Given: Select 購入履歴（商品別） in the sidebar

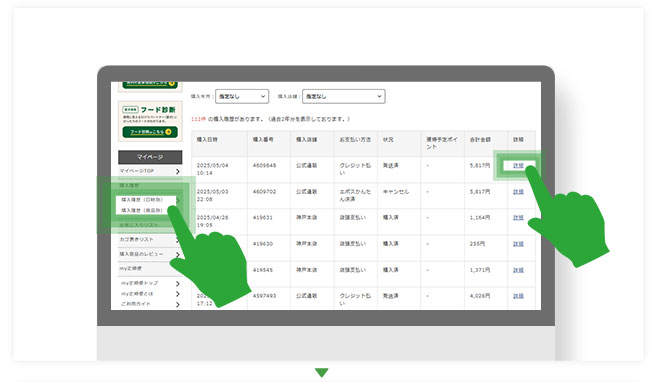Looking at the screenshot, I should (142, 210).
